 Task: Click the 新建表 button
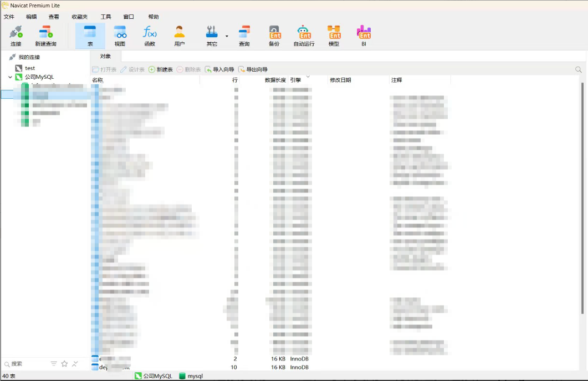click(x=161, y=69)
